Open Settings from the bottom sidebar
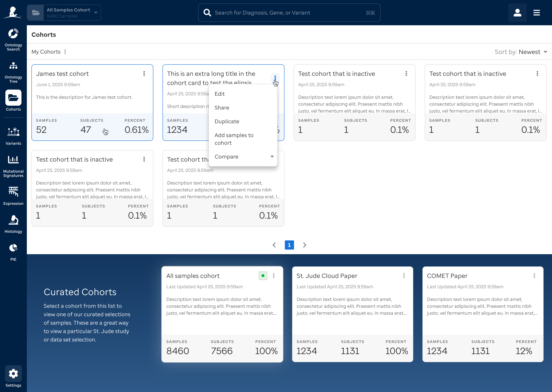 (x=13, y=373)
